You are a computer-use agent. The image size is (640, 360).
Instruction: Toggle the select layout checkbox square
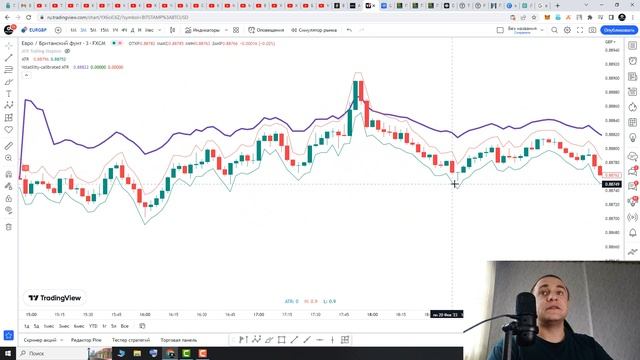pyautogui.click(x=500, y=30)
